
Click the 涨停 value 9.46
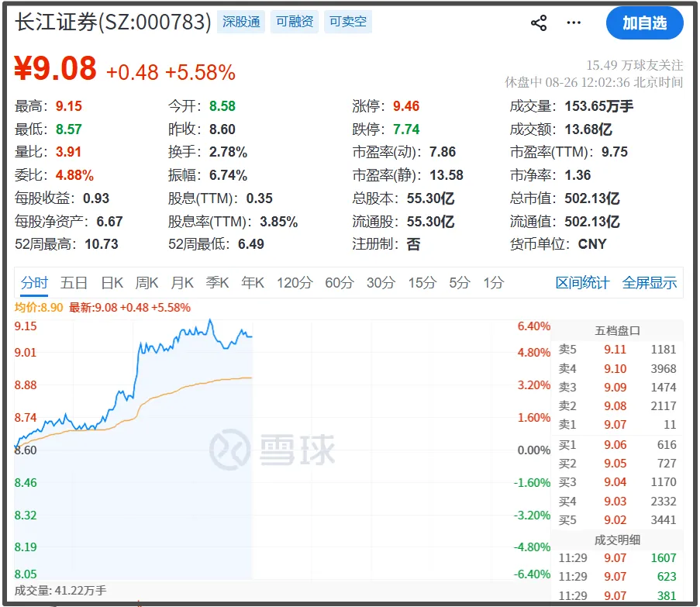click(x=406, y=106)
